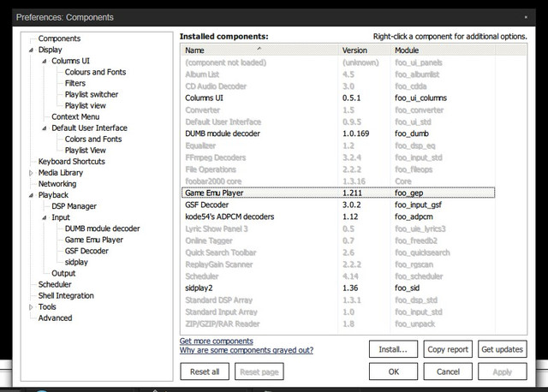Open Columns UI preferences page
Screen dimensions: 548x392
tap(70, 61)
